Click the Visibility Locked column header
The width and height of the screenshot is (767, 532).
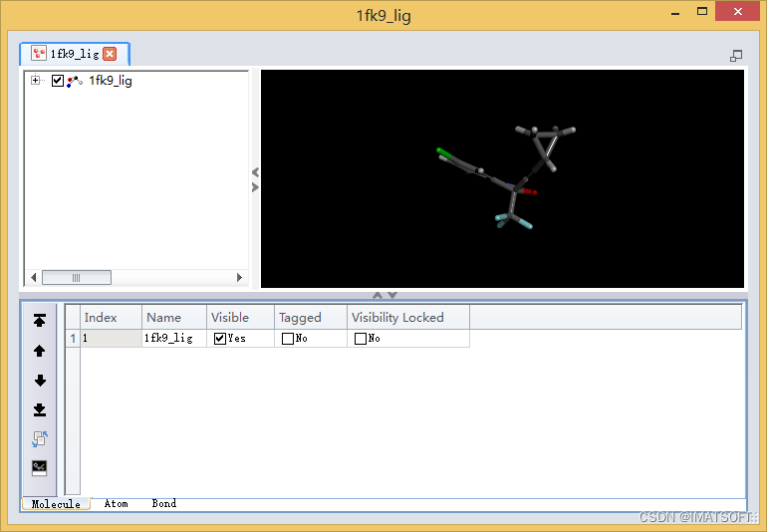pos(408,317)
